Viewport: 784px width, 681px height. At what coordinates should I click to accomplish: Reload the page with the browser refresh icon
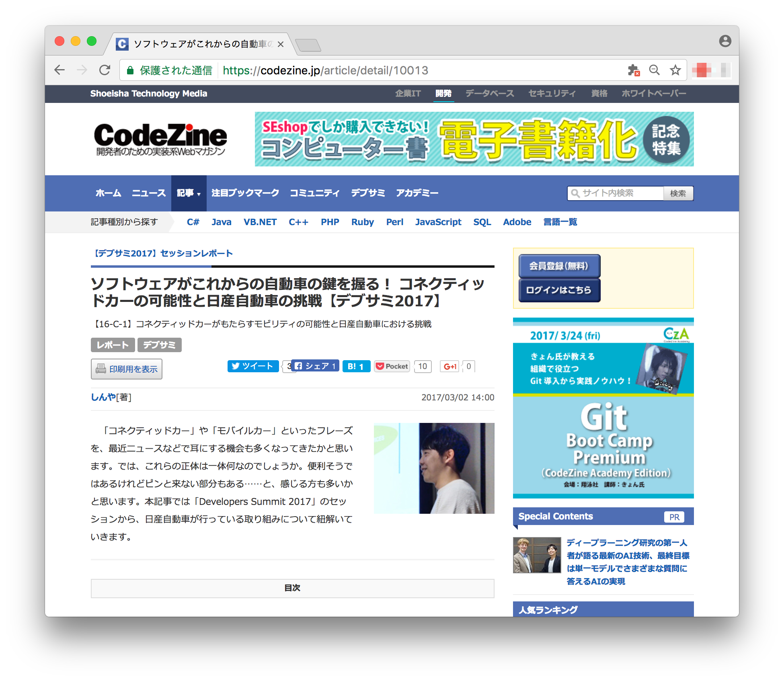tap(105, 70)
